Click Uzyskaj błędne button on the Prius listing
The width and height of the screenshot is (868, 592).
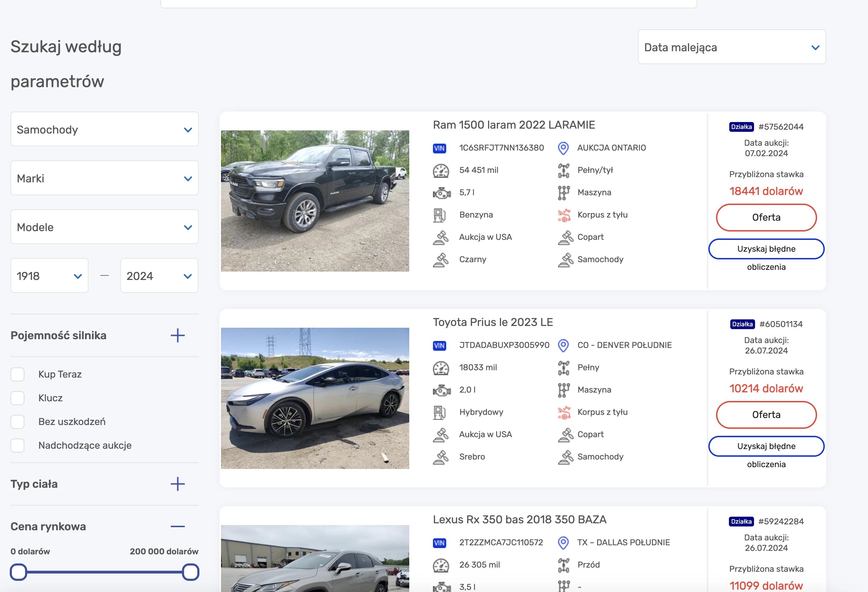pos(766,446)
